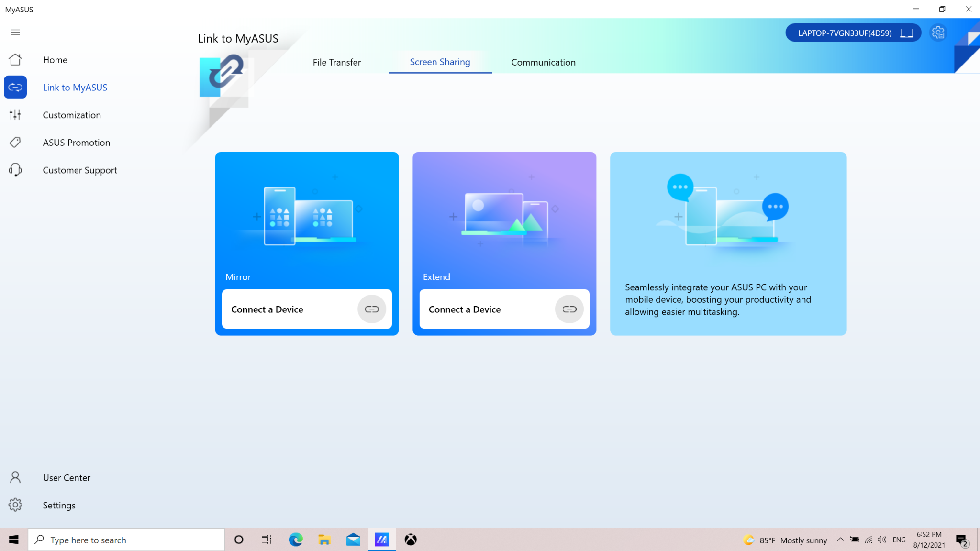
Task: Select Link to MyASUS menu label
Action: click(x=75, y=87)
